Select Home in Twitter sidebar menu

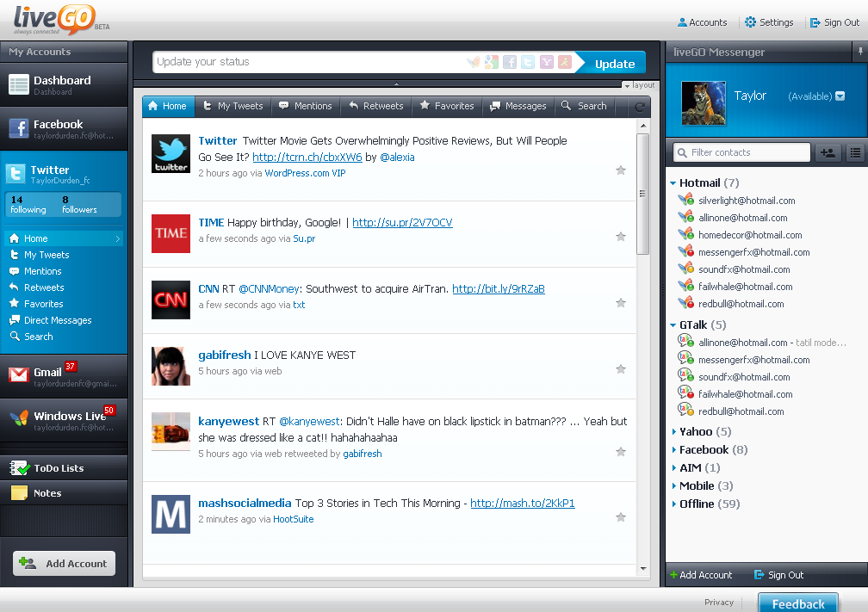(64, 238)
